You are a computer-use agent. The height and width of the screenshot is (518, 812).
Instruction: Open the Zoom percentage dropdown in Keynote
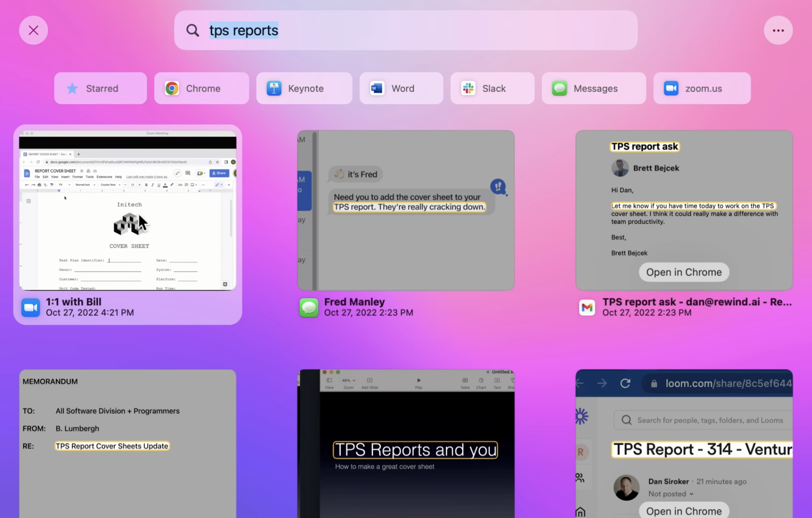tap(348, 383)
